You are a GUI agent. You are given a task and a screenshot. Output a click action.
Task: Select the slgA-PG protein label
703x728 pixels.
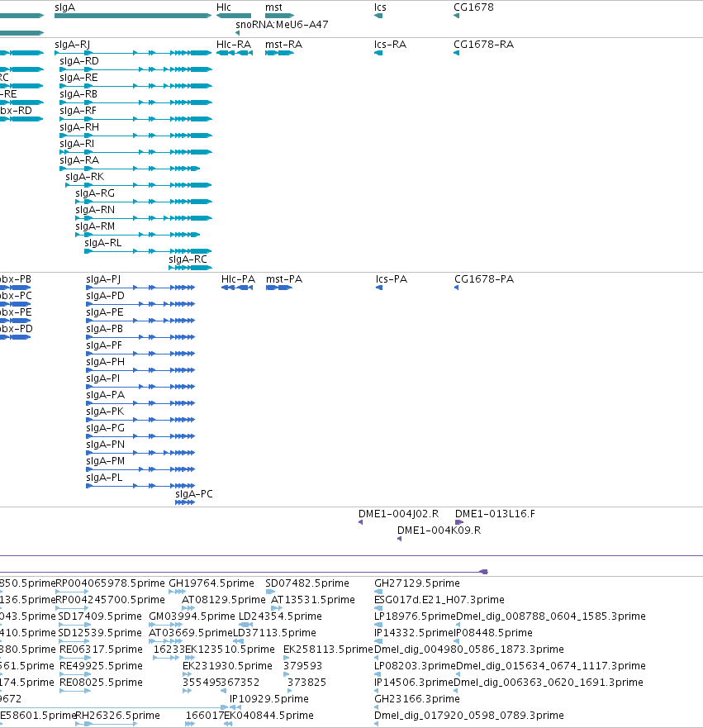(x=105, y=428)
